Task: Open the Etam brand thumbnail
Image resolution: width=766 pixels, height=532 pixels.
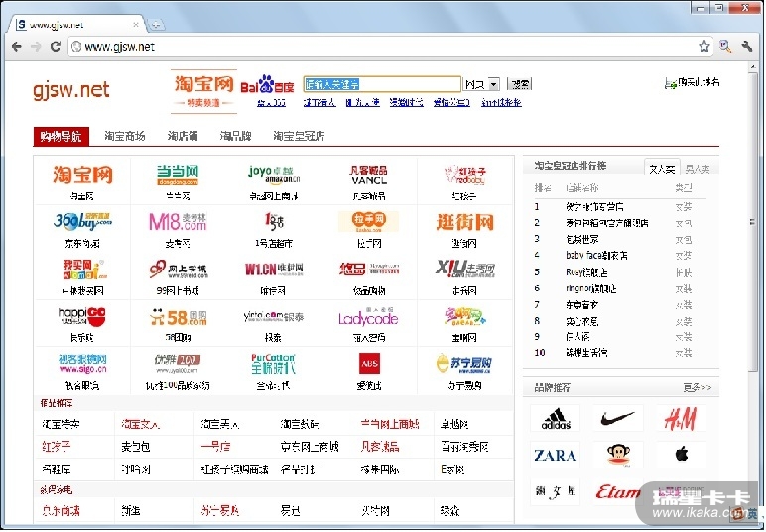Action: pos(618,491)
